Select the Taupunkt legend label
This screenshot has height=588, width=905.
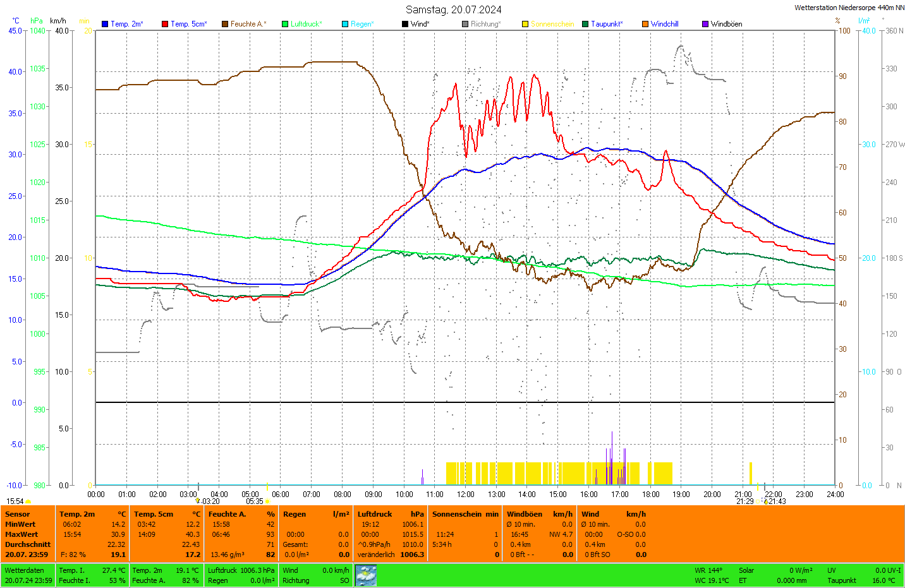click(606, 24)
